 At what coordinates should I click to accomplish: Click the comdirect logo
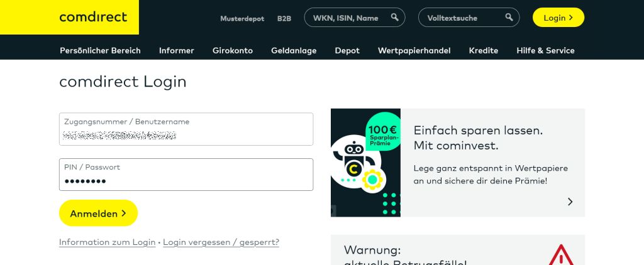(93, 18)
